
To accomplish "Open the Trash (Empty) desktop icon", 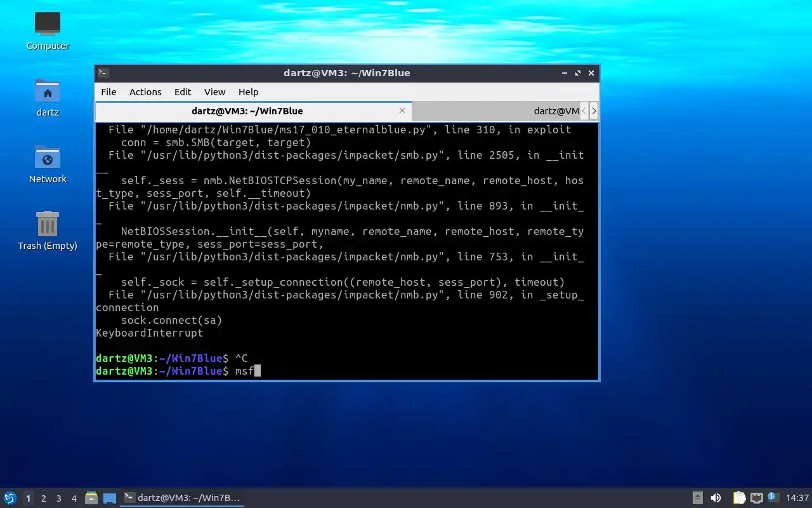I will (x=48, y=231).
